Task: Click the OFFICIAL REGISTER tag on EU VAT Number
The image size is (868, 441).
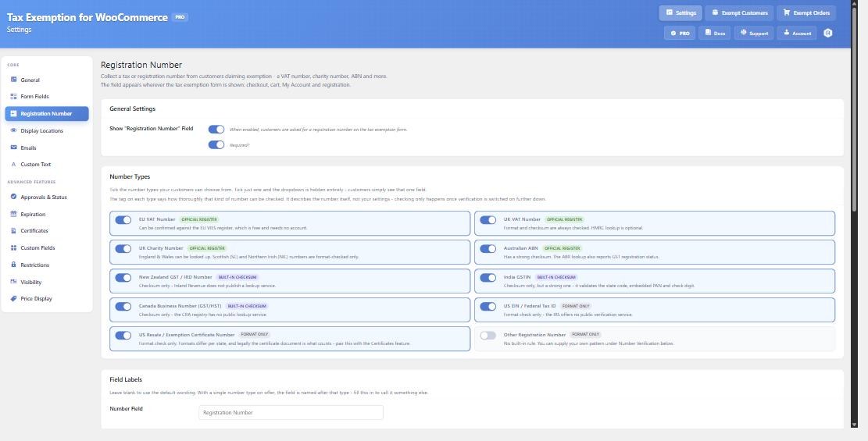Action: pos(199,219)
